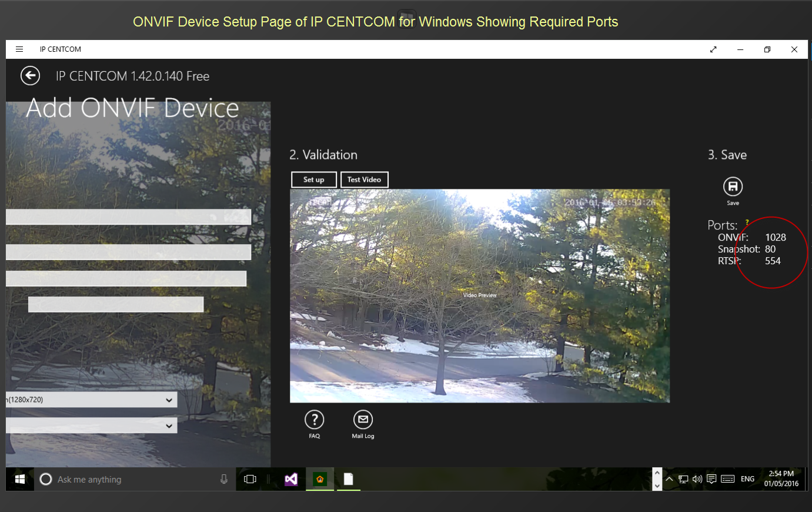Save the ONVIF device with the Save icon

[733, 187]
